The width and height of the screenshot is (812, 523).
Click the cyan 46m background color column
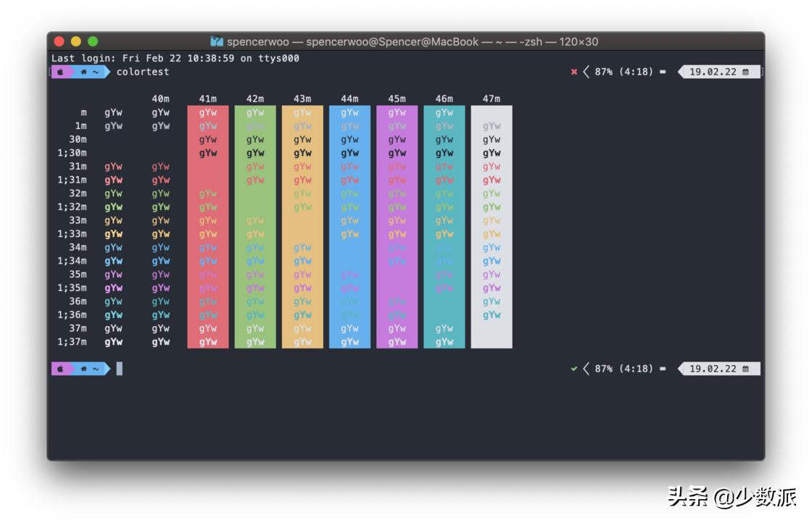point(444,227)
